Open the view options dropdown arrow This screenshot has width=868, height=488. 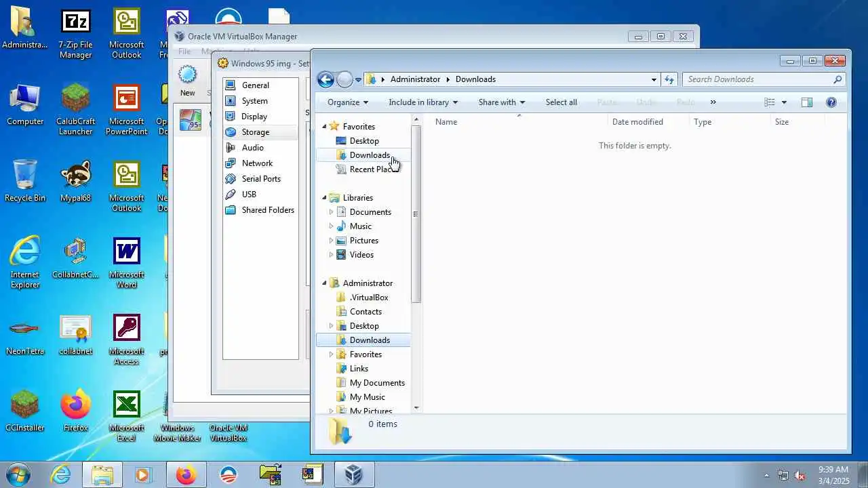[784, 102]
